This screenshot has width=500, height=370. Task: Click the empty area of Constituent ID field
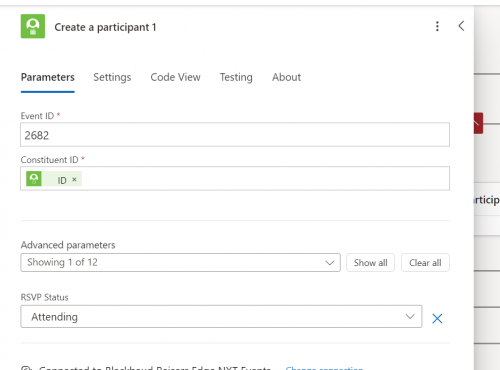coord(265,179)
